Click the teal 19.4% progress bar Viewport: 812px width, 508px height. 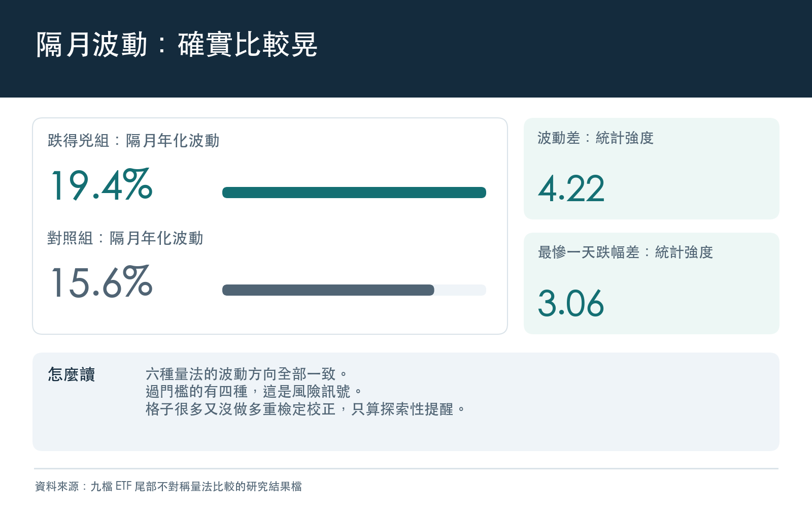pos(354,193)
